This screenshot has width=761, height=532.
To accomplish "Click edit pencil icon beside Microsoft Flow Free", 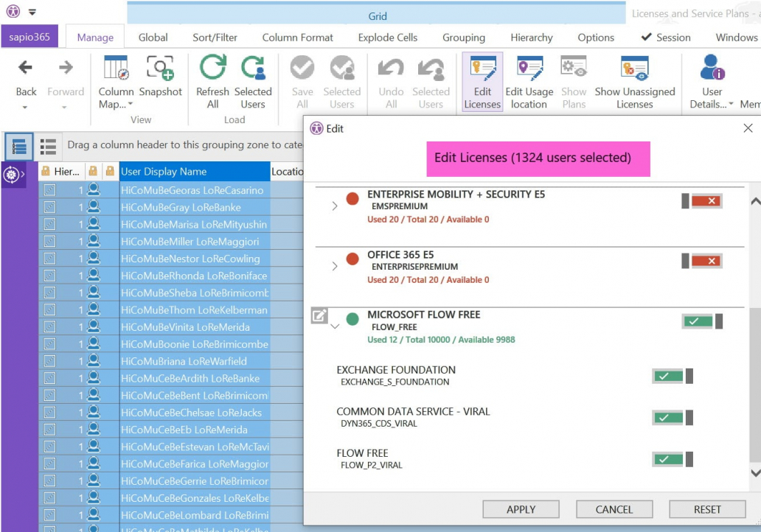I will tap(319, 316).
